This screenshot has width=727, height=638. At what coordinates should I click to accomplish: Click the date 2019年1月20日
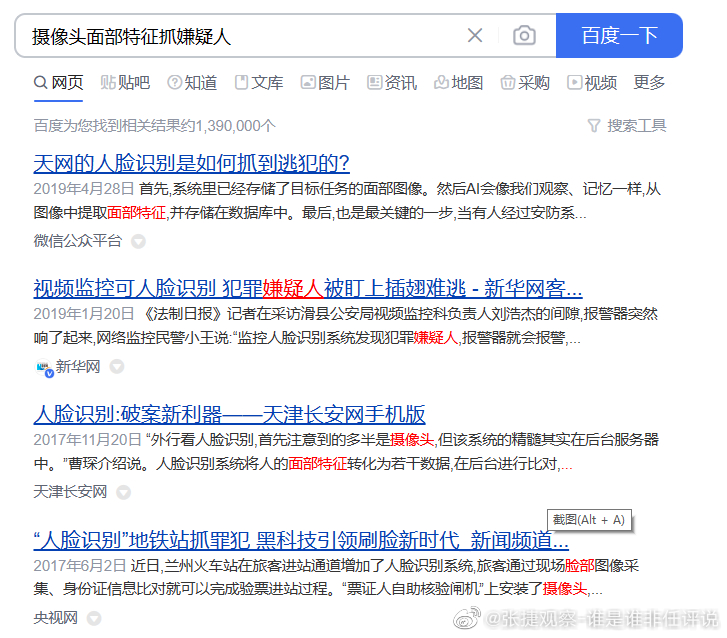tap(84, 314)
